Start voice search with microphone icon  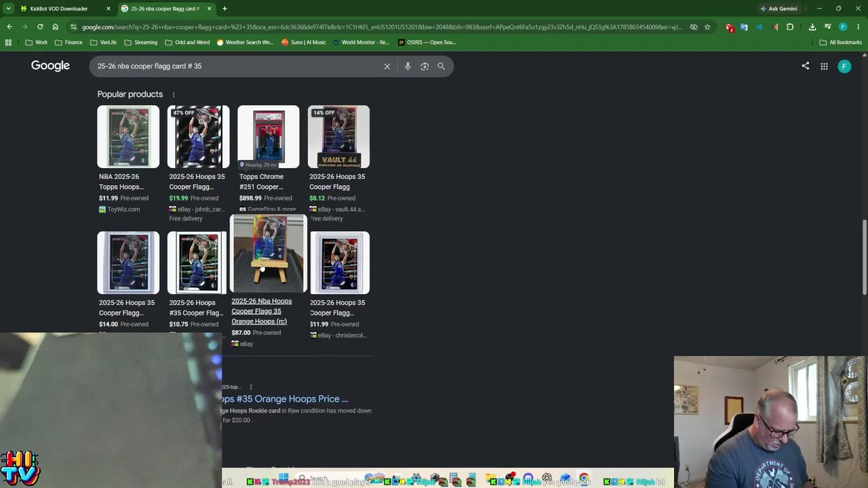point(408,66)
